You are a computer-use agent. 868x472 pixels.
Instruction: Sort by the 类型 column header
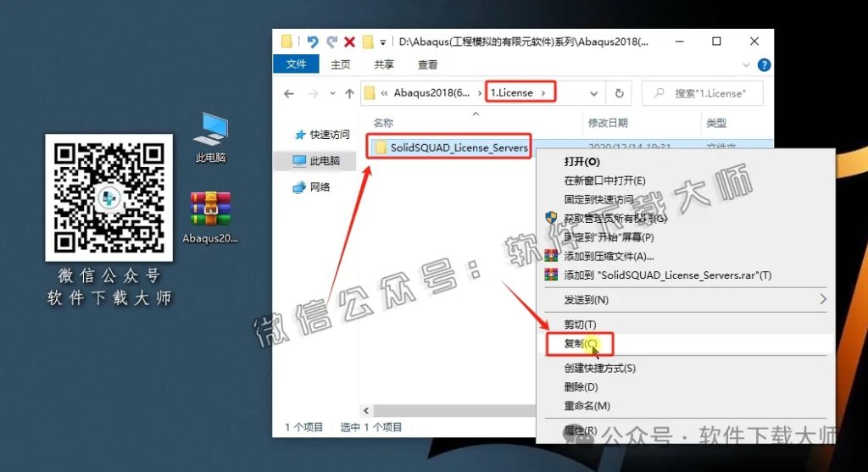click(716, 123)
